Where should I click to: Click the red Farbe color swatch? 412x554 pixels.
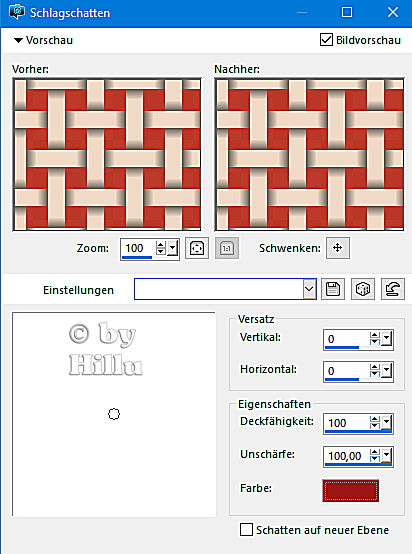[x=351, y=490]
